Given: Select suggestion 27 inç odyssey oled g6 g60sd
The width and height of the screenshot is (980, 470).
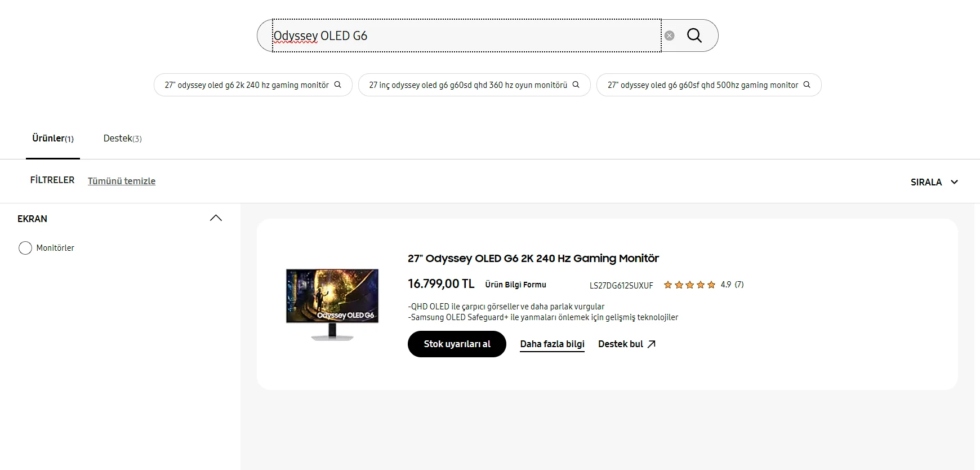Looking at the screenshot, I should tap(474, 85).
